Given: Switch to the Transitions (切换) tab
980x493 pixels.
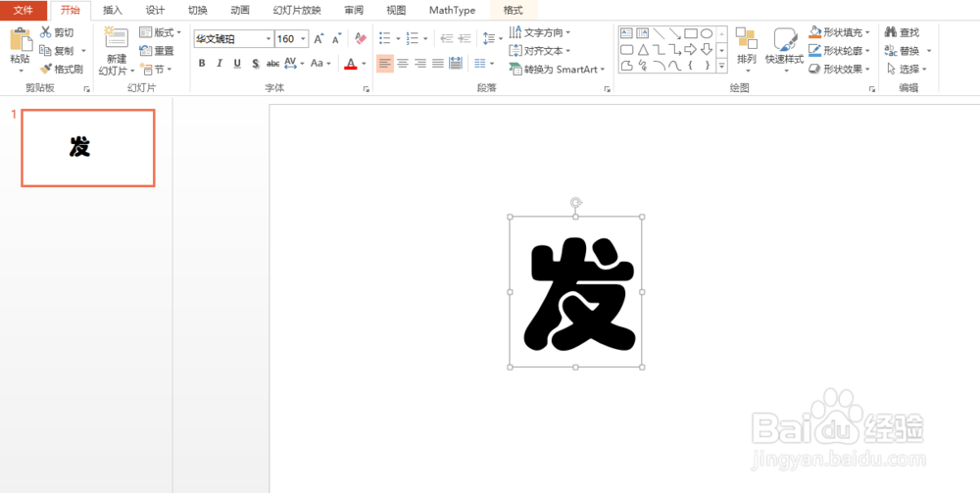Looking at the screenshot, I should [x=198, y=11].
